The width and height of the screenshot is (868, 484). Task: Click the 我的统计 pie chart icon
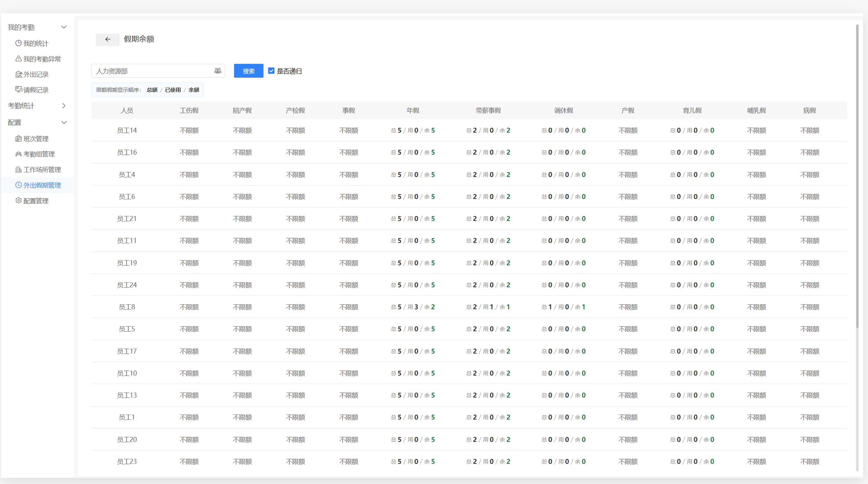click(18, 43)
